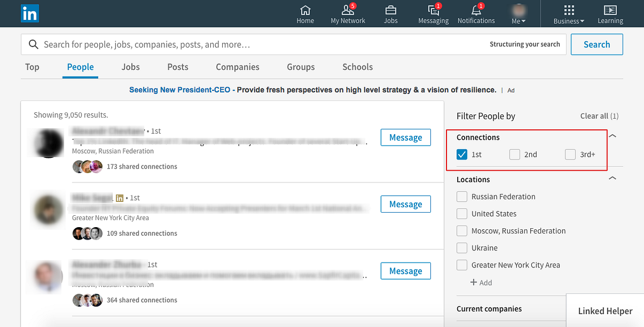Check Notifications via the bell icon

tap(476, 13)
